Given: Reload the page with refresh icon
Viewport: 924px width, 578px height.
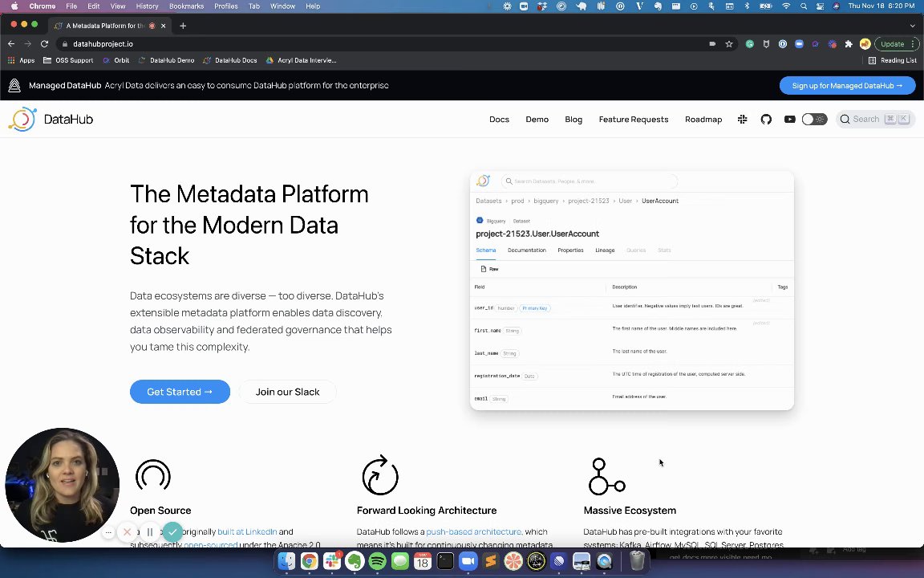Looking at the screenshot, I should pos(44,43).
